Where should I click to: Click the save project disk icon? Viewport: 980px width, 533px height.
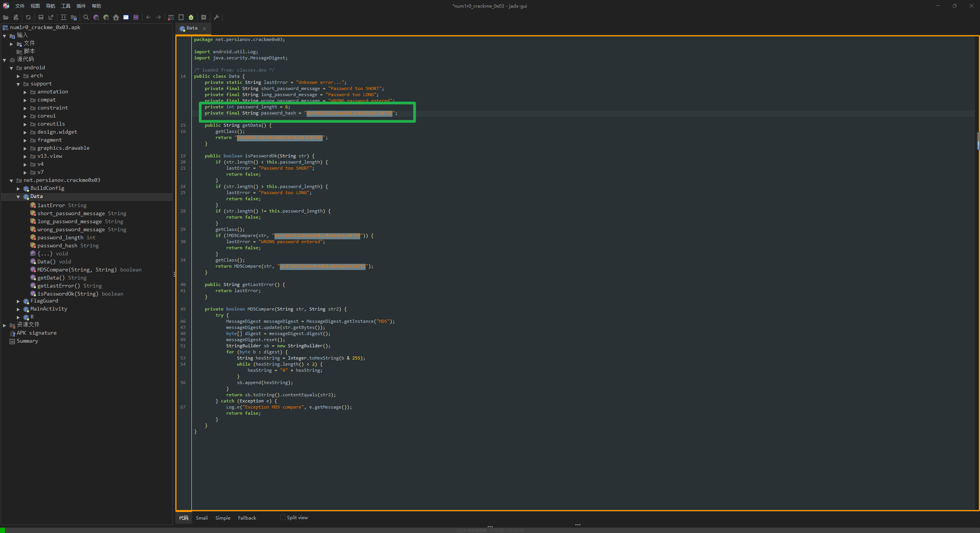pyautogui.click(x=41, y=17)
